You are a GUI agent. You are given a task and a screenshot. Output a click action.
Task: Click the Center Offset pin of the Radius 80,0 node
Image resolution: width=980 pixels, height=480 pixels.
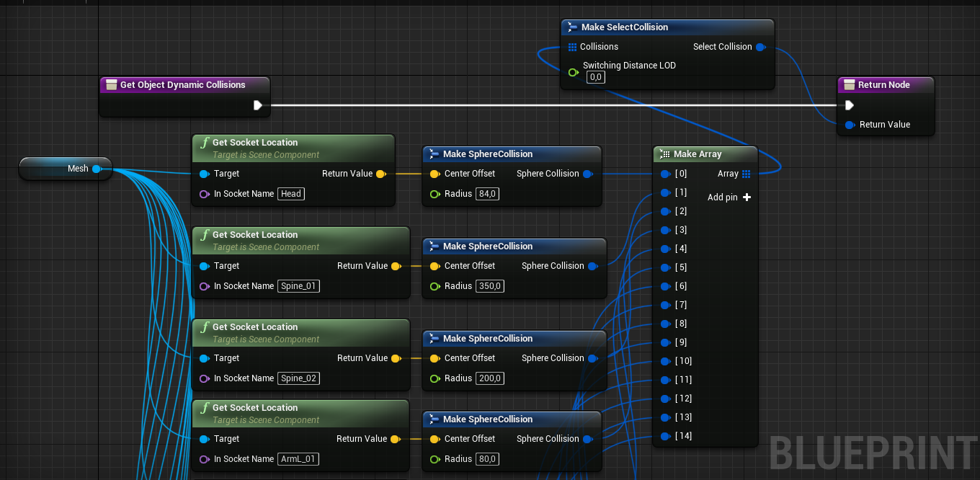point(435,439)
